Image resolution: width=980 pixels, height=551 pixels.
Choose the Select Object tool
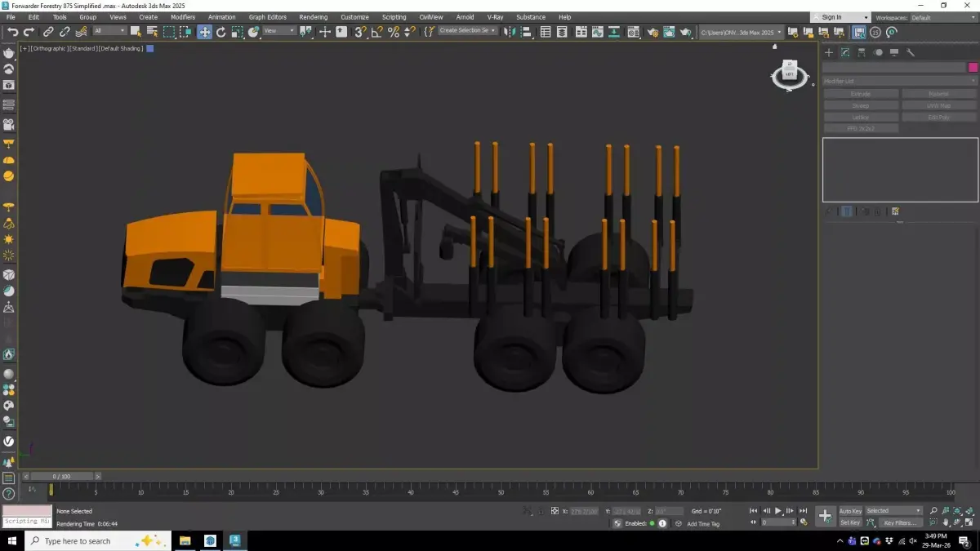coord(136,32)
